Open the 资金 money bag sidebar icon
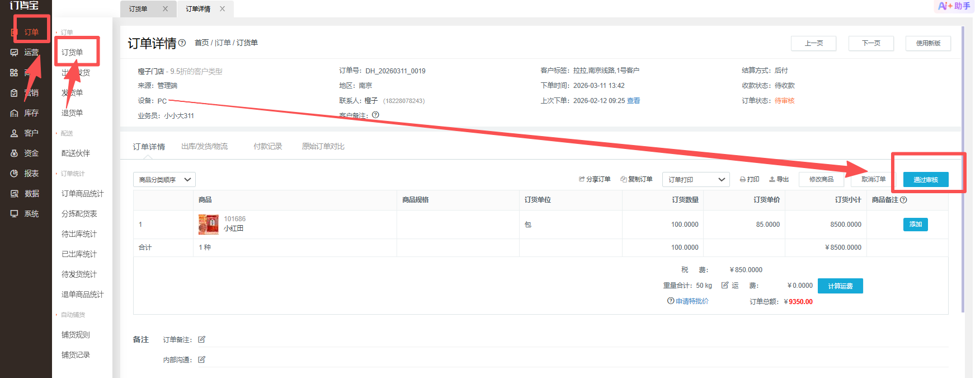 [15, 153]
